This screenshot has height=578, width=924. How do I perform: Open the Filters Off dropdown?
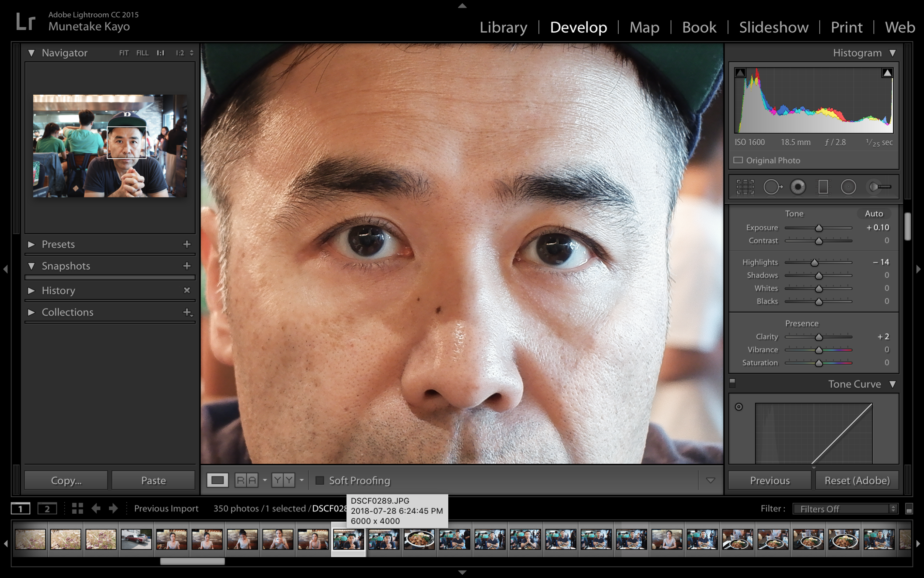(x=845, y=509)
